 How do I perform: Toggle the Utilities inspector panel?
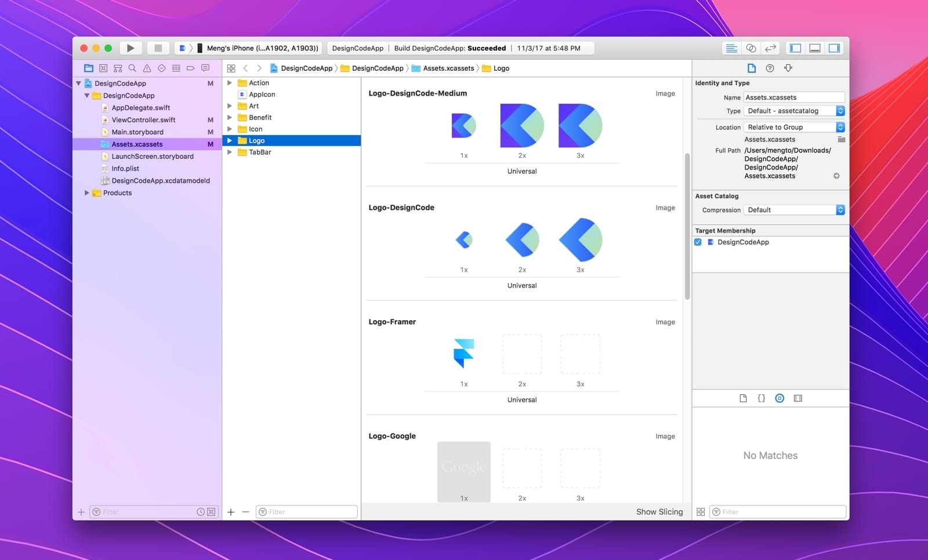point(834,48)
